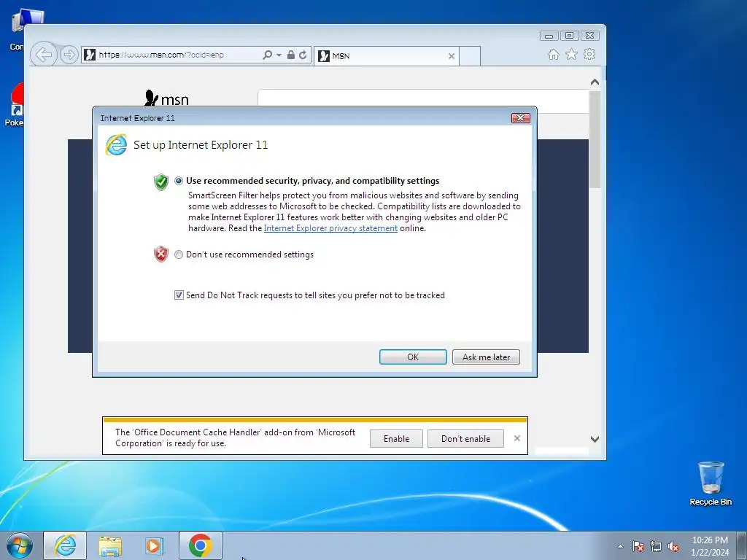Click the red shield not recommended icon
This screenshot has width=747, height=560.
tap(161, 254)
